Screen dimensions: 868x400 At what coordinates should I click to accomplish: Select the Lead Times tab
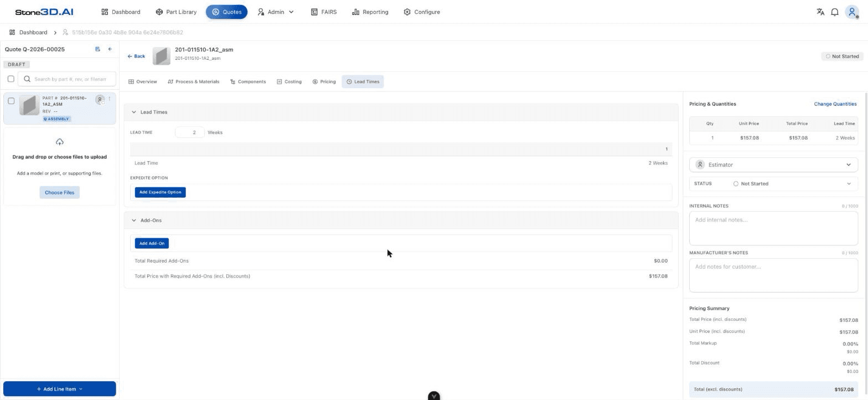click(363, 81)
